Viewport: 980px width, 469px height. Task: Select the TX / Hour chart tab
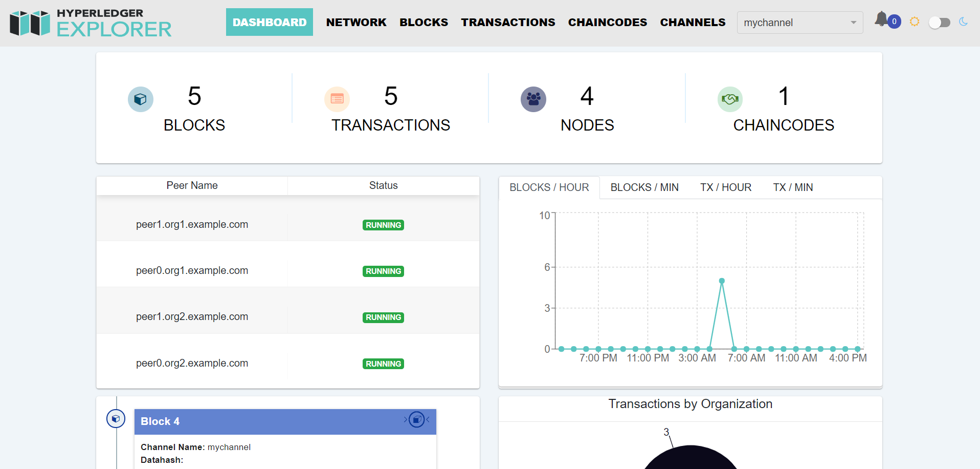(x=726, y=187)
